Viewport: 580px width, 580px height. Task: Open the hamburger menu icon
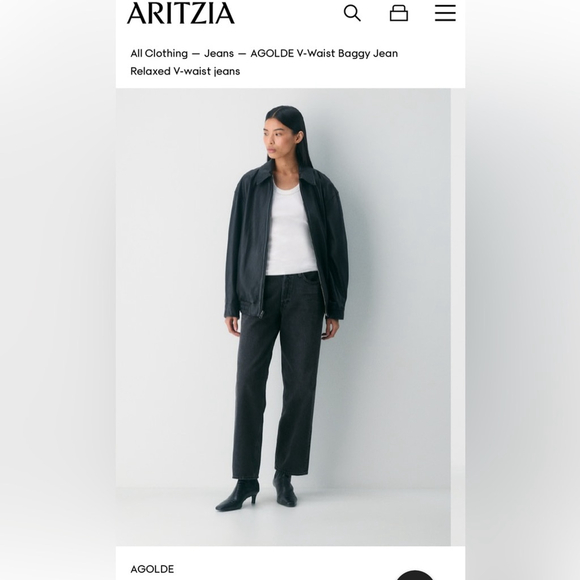point(445,13)
